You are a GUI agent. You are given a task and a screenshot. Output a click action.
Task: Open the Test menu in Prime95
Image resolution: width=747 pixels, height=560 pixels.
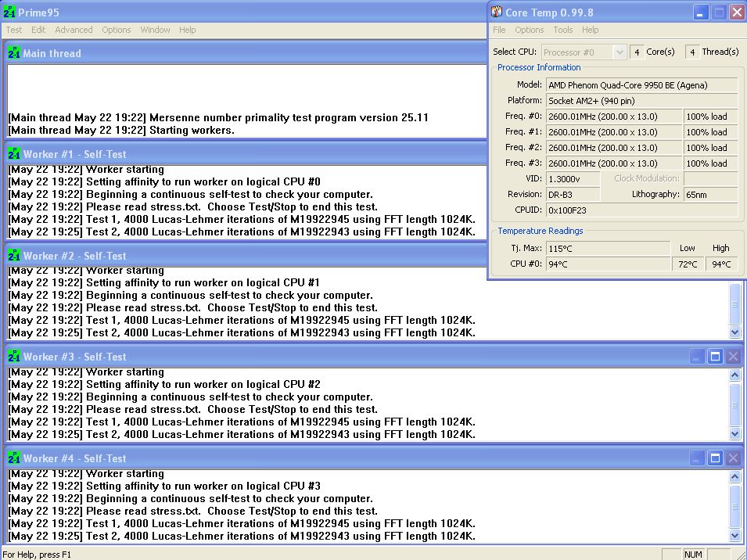pyautogui.click(x=14, y=30)
